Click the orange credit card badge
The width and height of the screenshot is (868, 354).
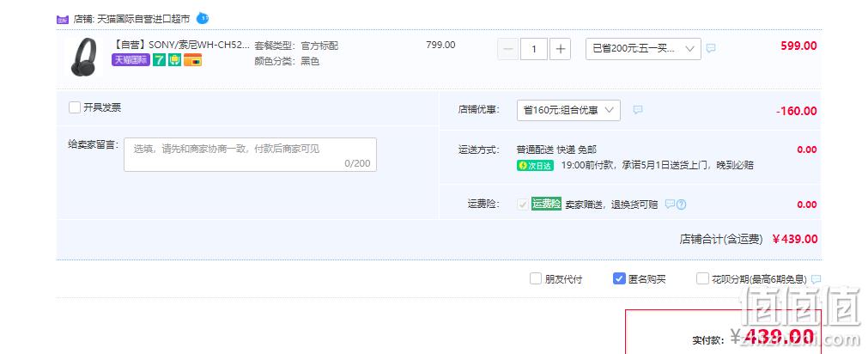pos(192,60)
